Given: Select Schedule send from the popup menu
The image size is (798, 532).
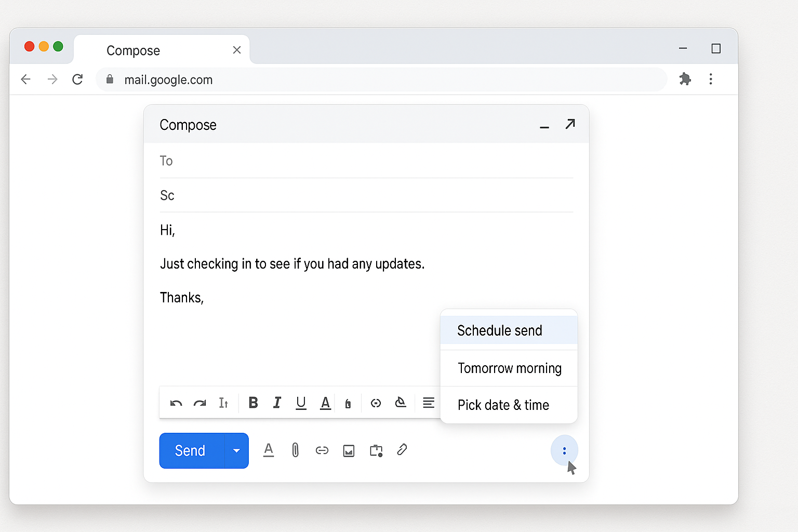Looking at the screenshot, I should point(509,330).
